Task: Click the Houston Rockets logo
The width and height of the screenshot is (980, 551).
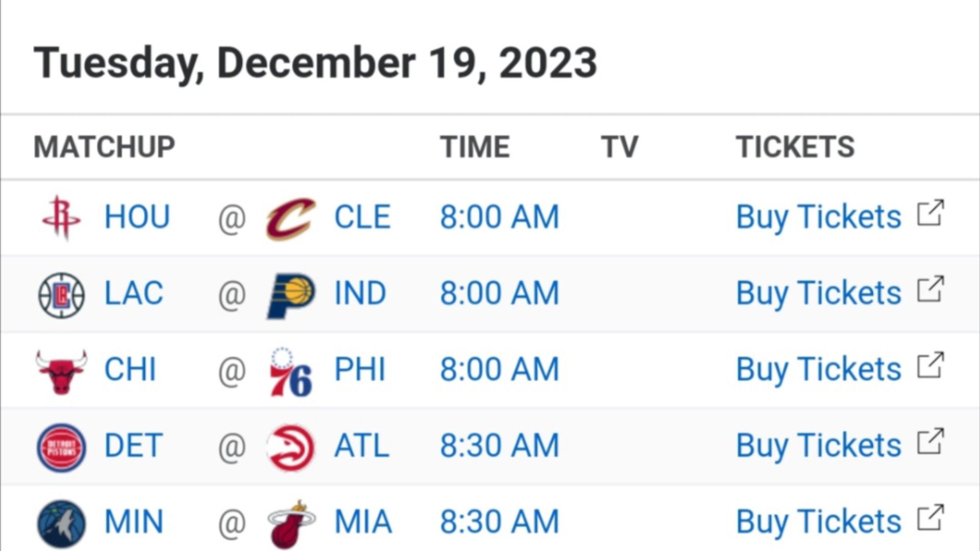Action: 61,218
